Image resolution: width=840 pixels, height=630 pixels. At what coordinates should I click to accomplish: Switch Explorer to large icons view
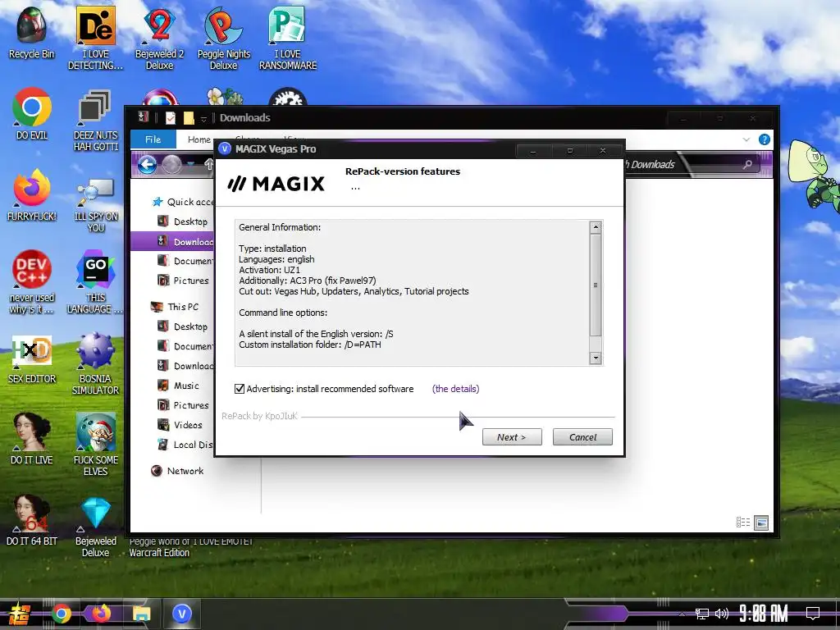[x=761, y=523]
